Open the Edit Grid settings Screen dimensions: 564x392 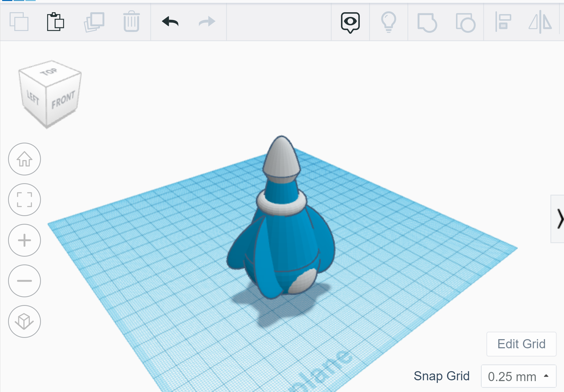coord(522,344)
